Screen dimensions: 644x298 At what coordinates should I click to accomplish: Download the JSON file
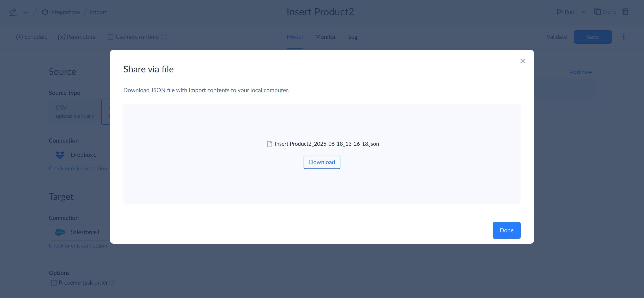pyautogui.click(x=322, y=162)
